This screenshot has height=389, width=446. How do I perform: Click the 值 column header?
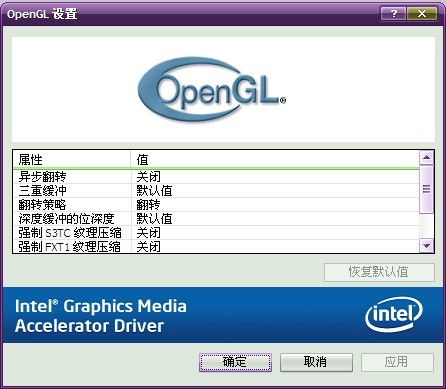275,160
